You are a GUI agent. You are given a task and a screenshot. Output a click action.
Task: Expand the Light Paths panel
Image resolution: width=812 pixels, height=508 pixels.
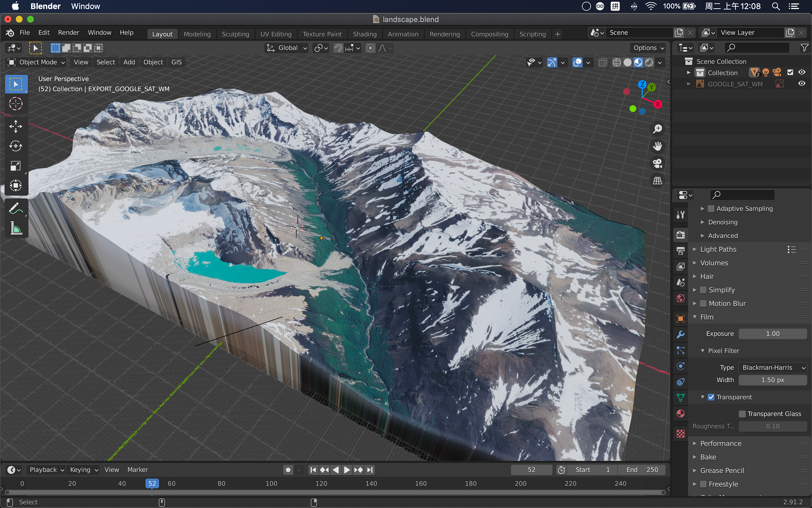coord(718,249)
